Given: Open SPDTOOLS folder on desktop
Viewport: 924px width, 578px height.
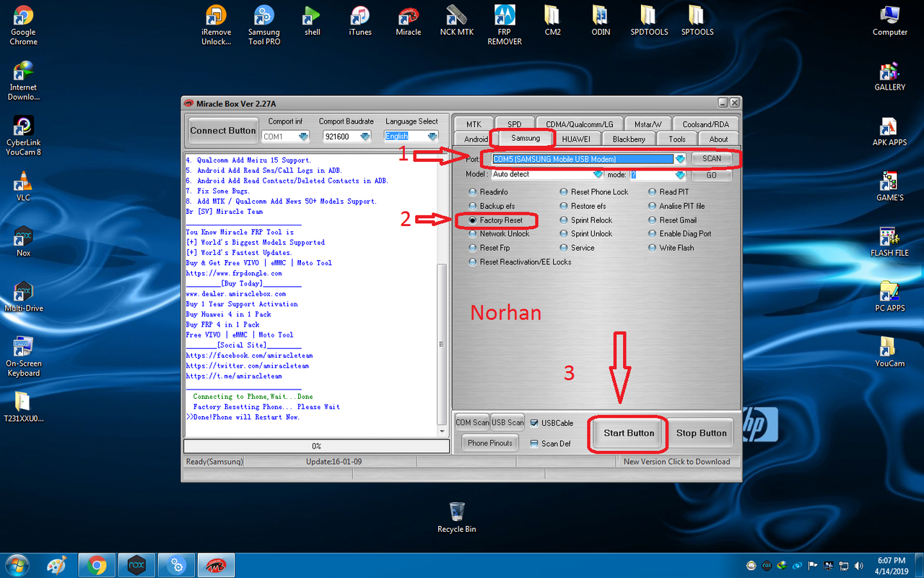Looking at the screenshot, I should 649,21.
